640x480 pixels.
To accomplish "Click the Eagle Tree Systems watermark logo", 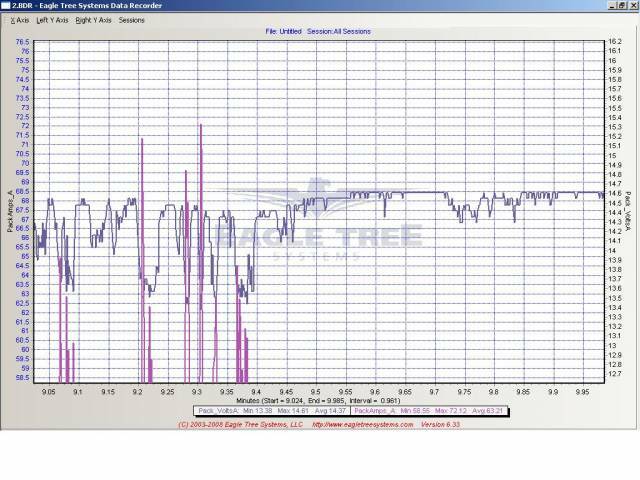I will click(x=320, y=225).
